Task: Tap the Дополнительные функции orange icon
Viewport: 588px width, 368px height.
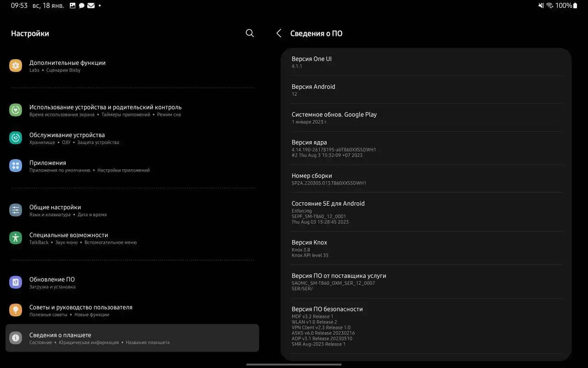Action: pyautogui.click(x=16, y=66)
